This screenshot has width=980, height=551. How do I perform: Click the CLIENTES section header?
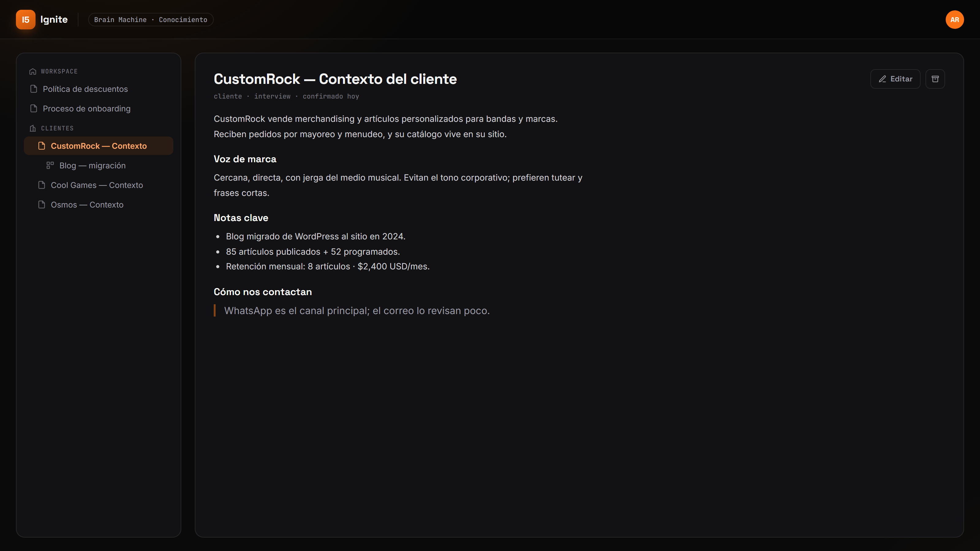pyautogui.click(x=58, y=128)
